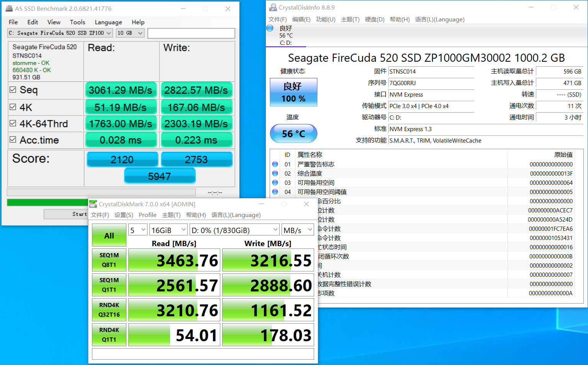Run the SEQ1M Q1T1 test
This screenshot has width=588, height=365.
coord(109,285)
